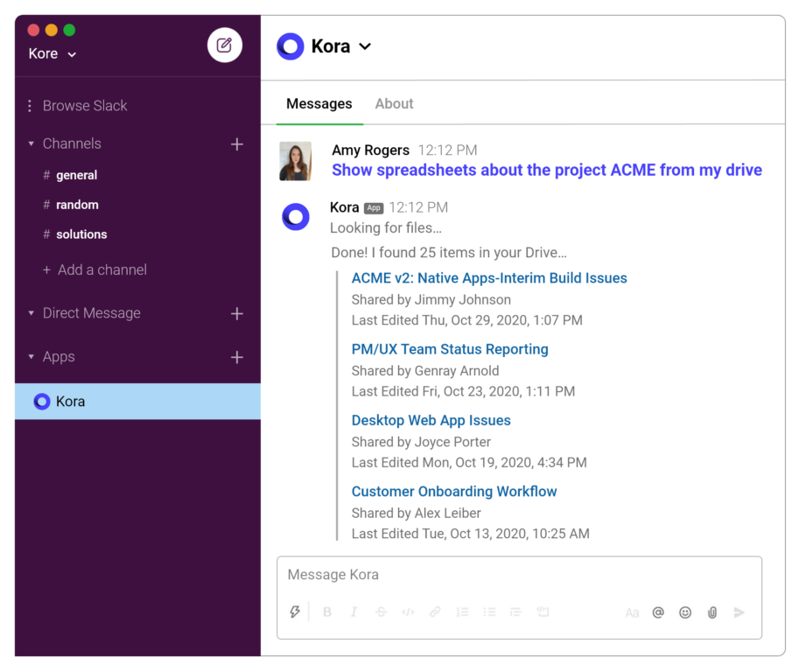Click 'Looking for files…' text
This screenshot has height=672, width=799.
pyautogui.click(x=386, y=227)
